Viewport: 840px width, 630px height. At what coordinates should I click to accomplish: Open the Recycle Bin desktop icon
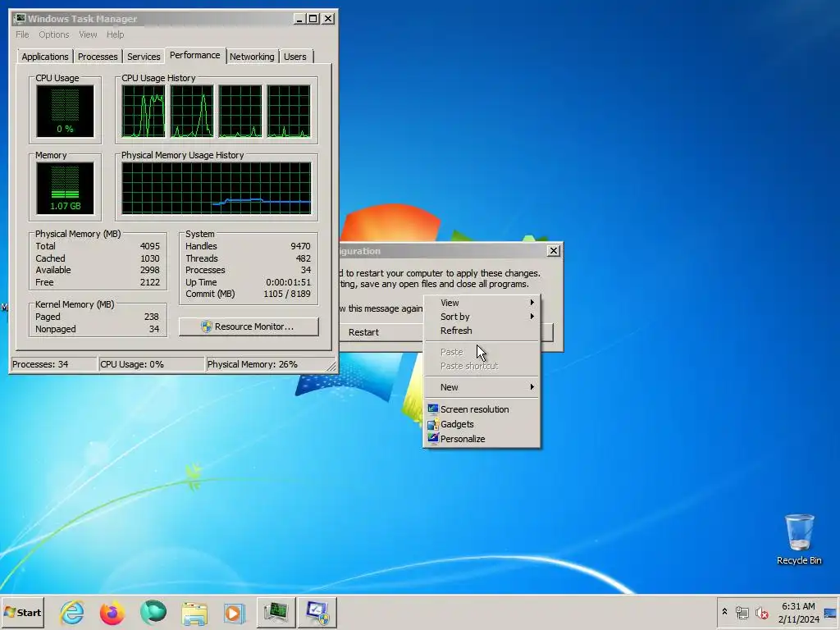tap(799, 540)
